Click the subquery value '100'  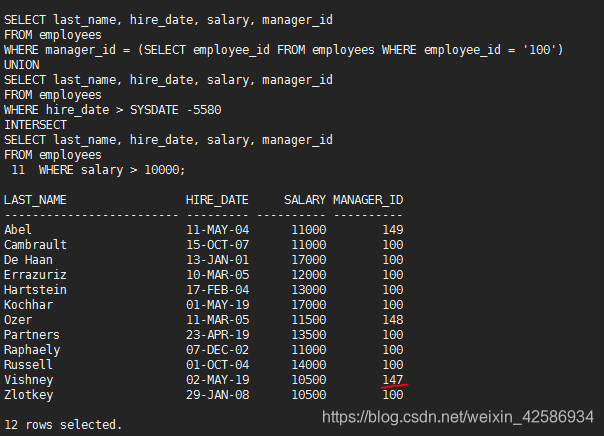[x=539, y=50]
